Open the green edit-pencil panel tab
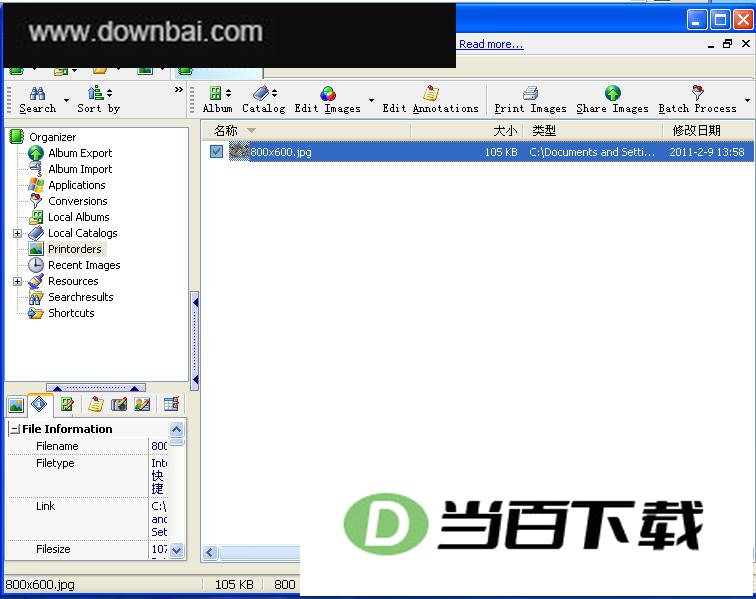Image resolution: width=756 pixels, height=599 pixels. point(67,404)
